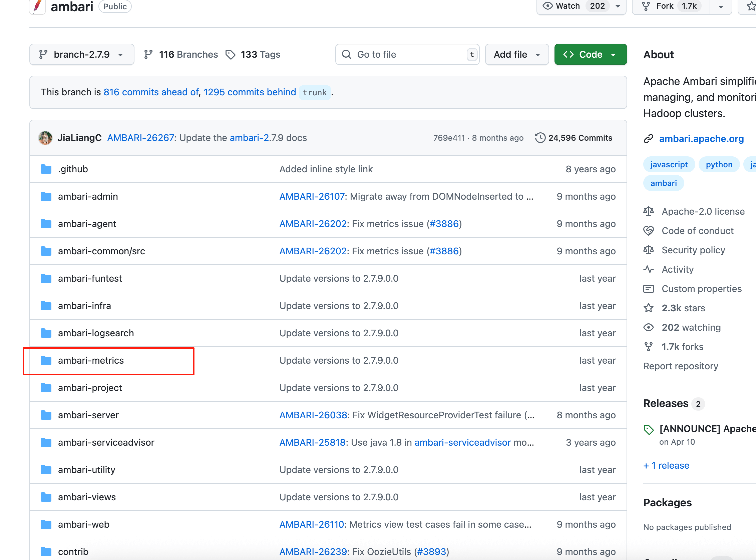This screenshot has height=560, width=756.
Task: Click 'Added inline style link' commit message
Action: click(326, 169)
